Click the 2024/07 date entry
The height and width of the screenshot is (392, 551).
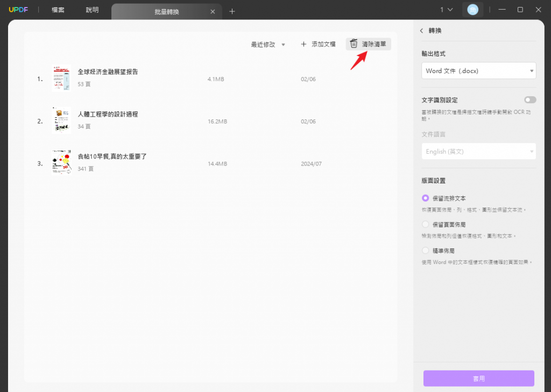311,163
